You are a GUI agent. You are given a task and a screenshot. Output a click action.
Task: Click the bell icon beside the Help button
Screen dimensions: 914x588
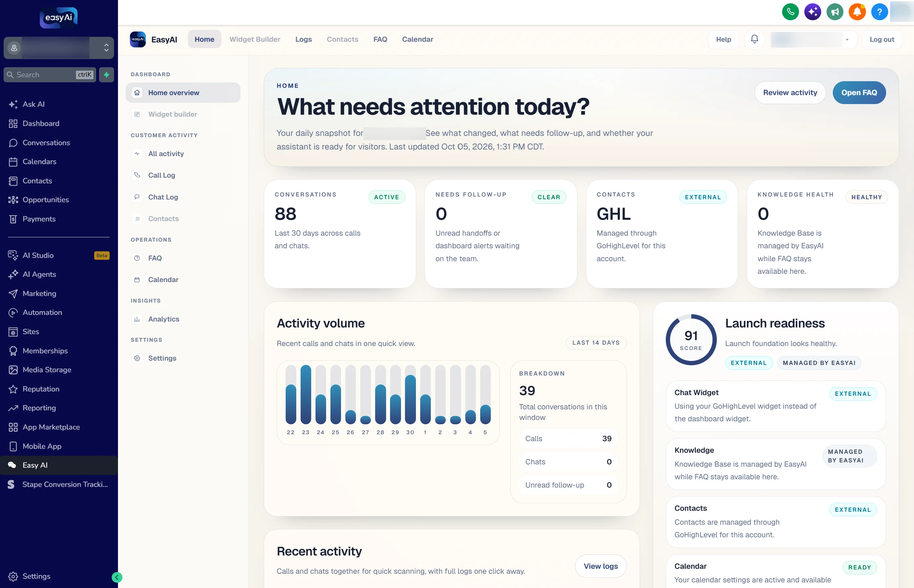click(754, 39)
